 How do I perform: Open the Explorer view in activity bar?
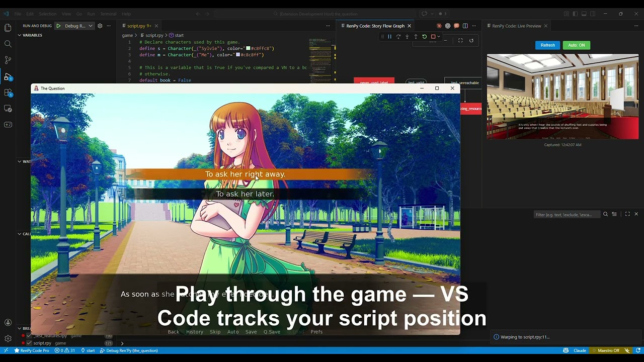pos(8,28)
